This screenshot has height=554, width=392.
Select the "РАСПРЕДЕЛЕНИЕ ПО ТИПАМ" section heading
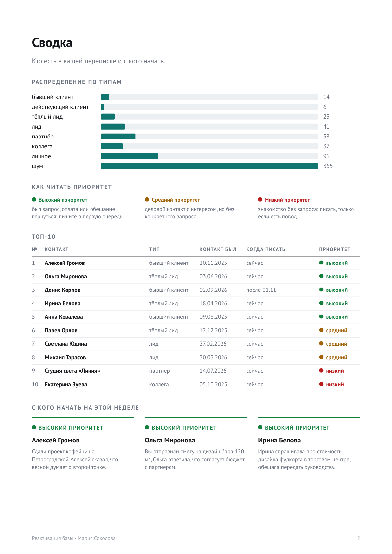[x=77, y=82]
